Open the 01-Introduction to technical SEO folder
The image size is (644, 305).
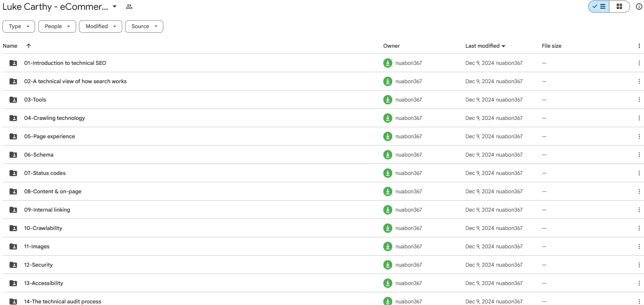tap(65, 63)
